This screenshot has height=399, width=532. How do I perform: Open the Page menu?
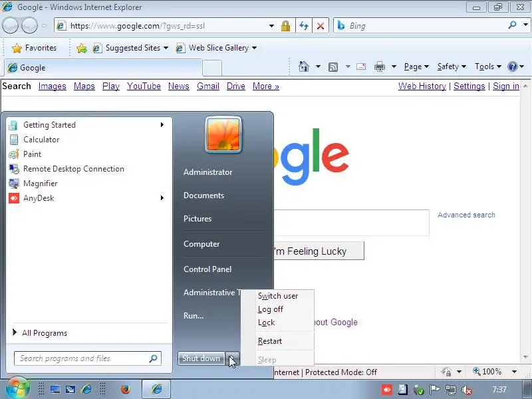[416, 66]
